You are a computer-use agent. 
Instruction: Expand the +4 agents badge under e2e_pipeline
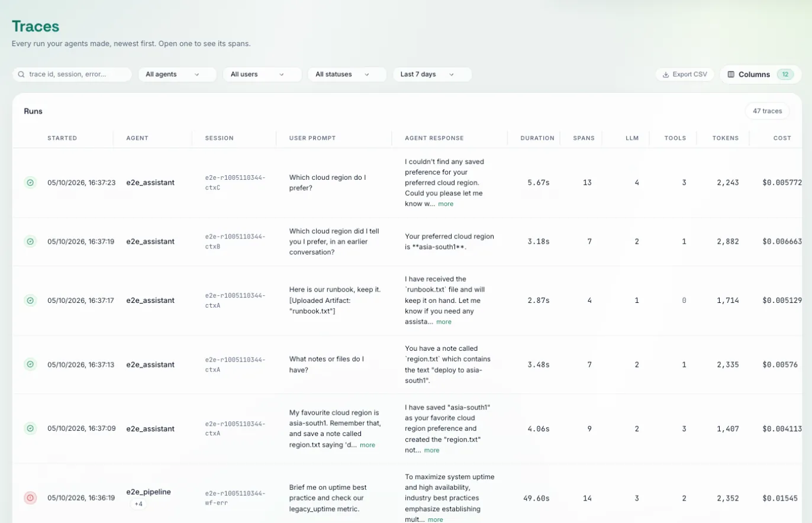[138, 504]
